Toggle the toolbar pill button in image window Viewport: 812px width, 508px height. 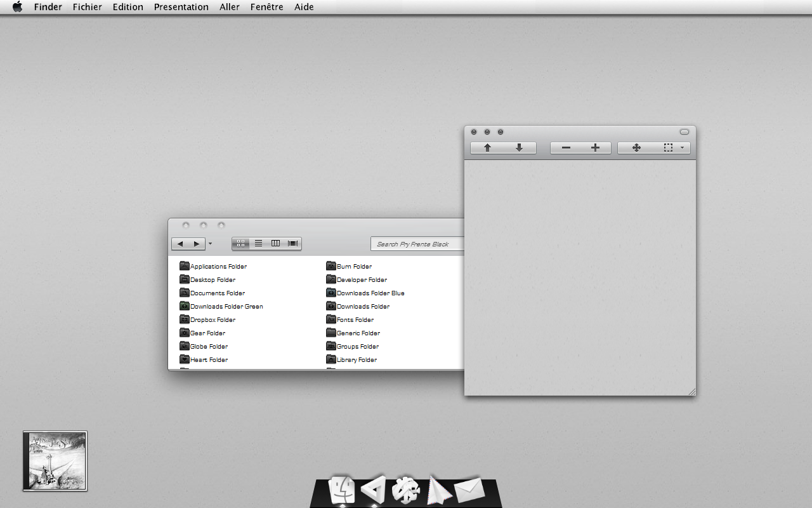pos(684,132)
